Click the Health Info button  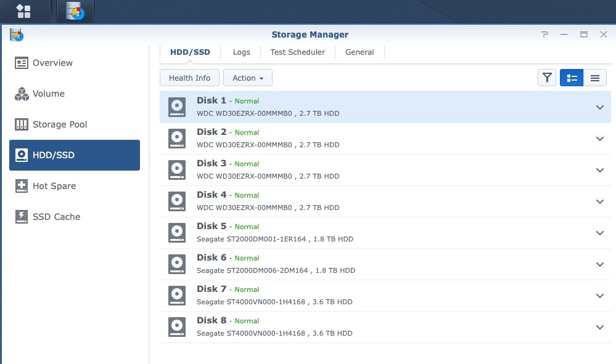point(189,78)
